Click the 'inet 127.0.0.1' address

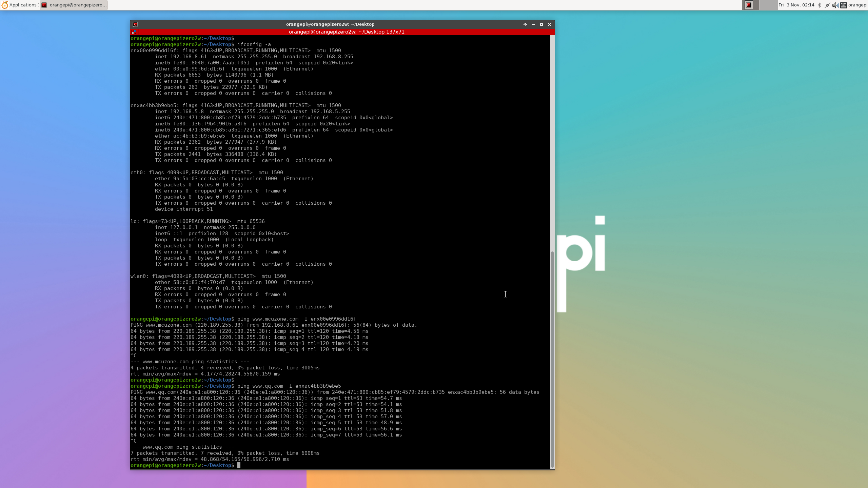coord(176,227)
